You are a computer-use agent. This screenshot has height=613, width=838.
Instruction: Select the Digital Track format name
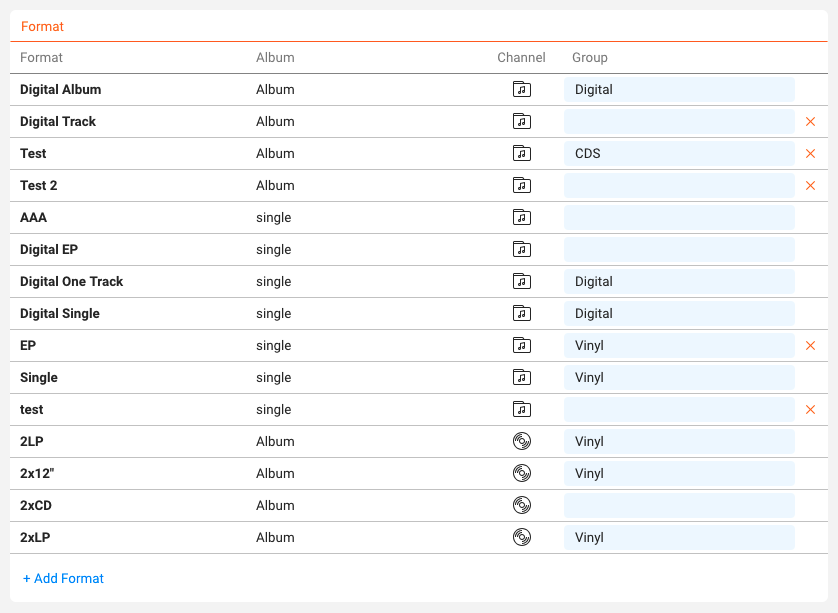click(58, 121)
